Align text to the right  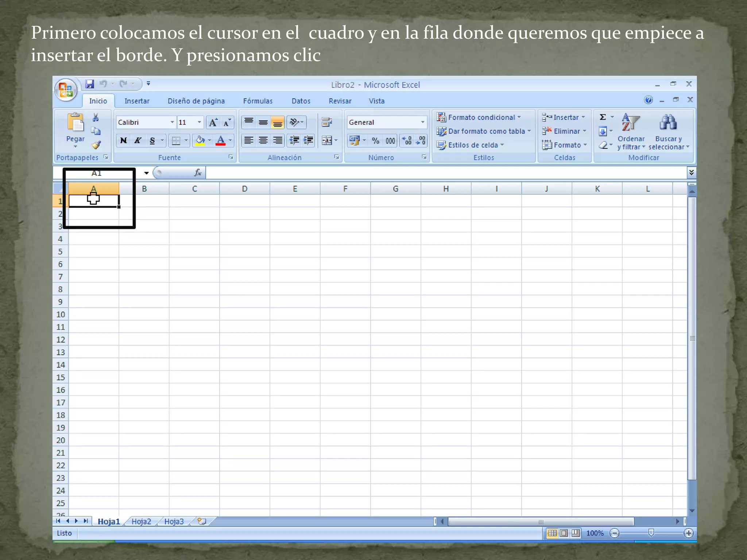278,140
